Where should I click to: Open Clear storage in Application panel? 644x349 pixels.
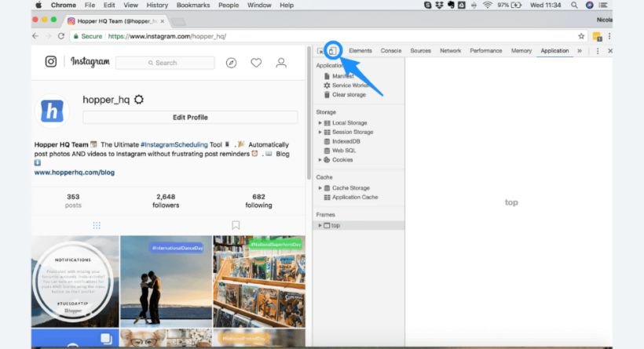pos(349,95)
